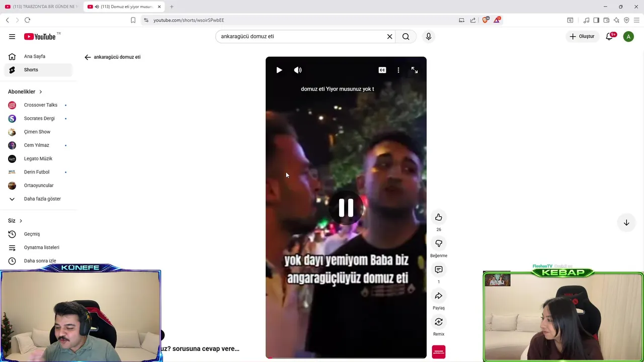644x362 pixels.
Task: Open the account avatar menu
Action: coord(628,36)
